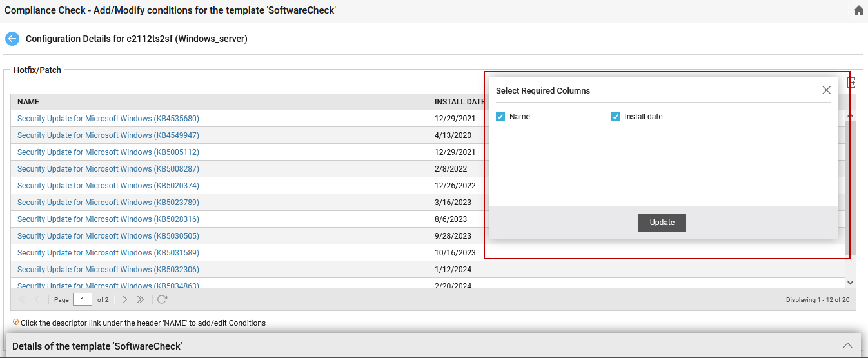The height and width of the screenshot is (358, 868).
Task: Select install date 3/16/2023 cell
Action: coord(453,203)
